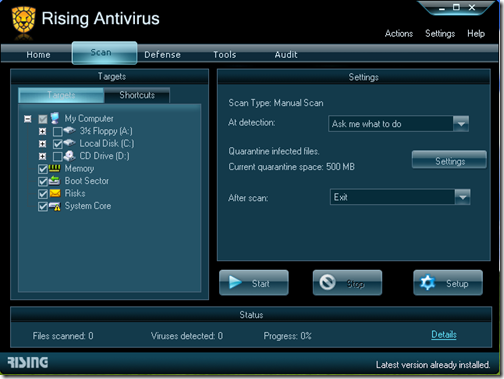Click 'Latest version already installed.' text
This screenshot has width=504, height=379.
[433, 365]
